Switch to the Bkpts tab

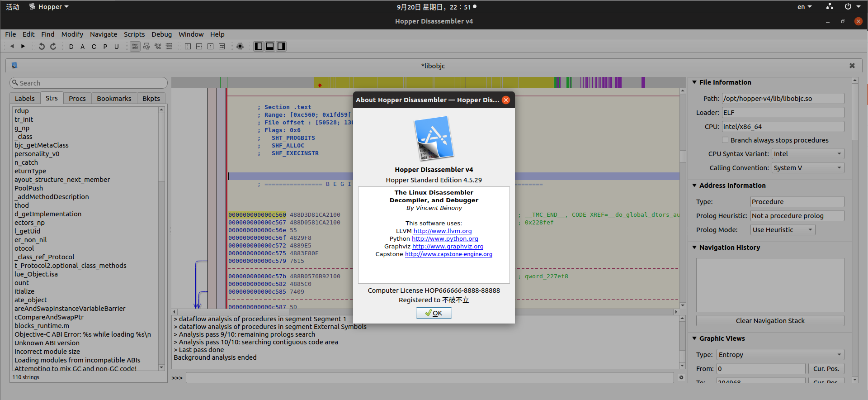point(151,99)
